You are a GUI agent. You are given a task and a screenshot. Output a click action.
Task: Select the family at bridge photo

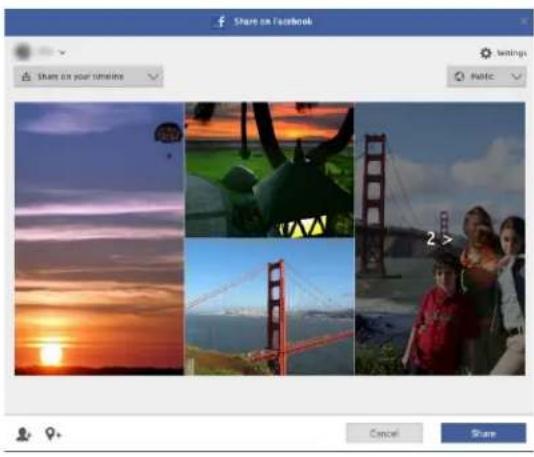pos(440,239)
